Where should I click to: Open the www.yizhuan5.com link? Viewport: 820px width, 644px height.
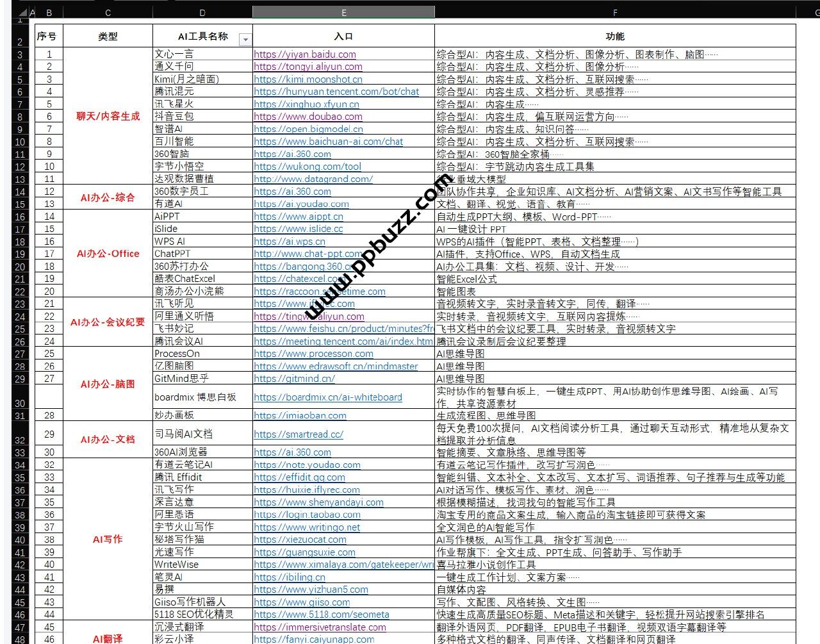coord(311,590)
